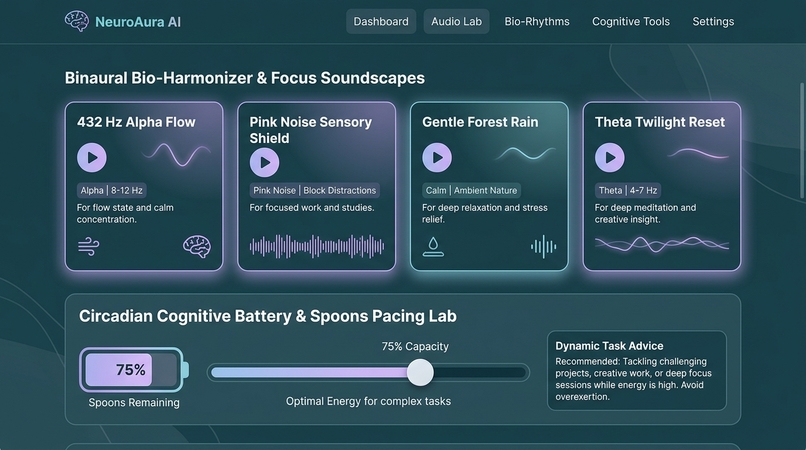Click the NeuroAura AI brand name
Image resolution: width=806 pixels, height=450 pixels.
(x=138, y=22)
